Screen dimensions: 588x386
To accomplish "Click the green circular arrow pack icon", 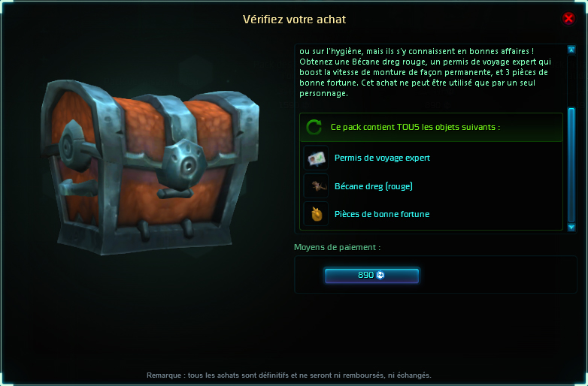I will (x=314, y=128).
